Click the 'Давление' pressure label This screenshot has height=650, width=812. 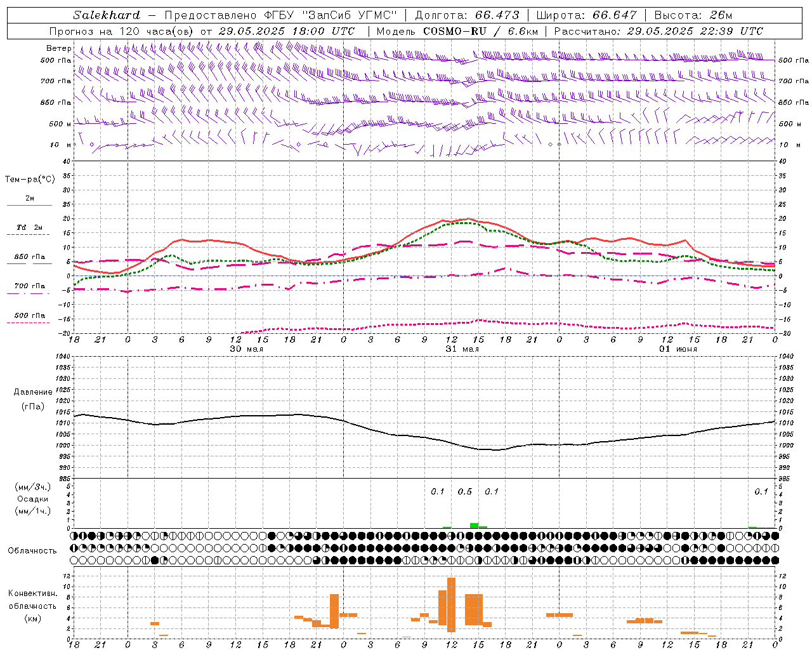click(x=32, y=392)
